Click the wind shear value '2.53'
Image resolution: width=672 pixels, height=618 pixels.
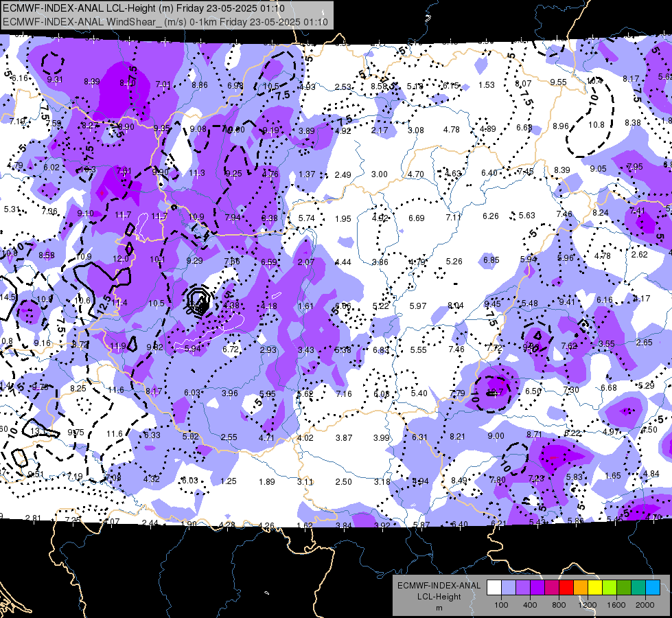(343, 87)
